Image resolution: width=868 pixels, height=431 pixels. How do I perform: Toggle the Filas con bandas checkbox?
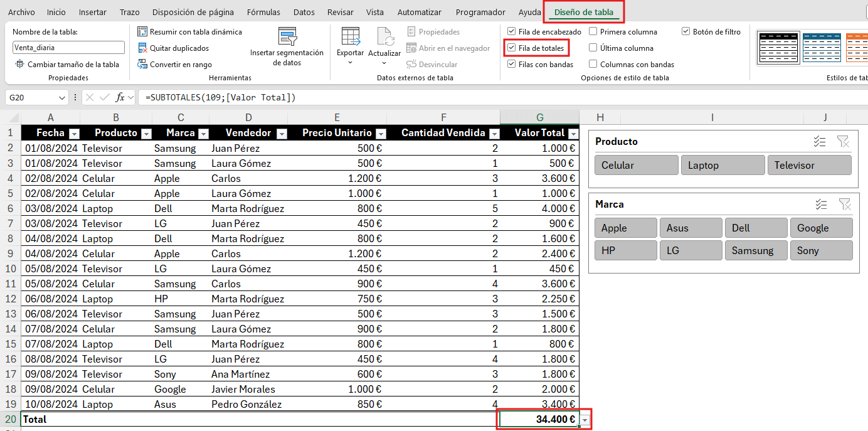tap(512, 64)
